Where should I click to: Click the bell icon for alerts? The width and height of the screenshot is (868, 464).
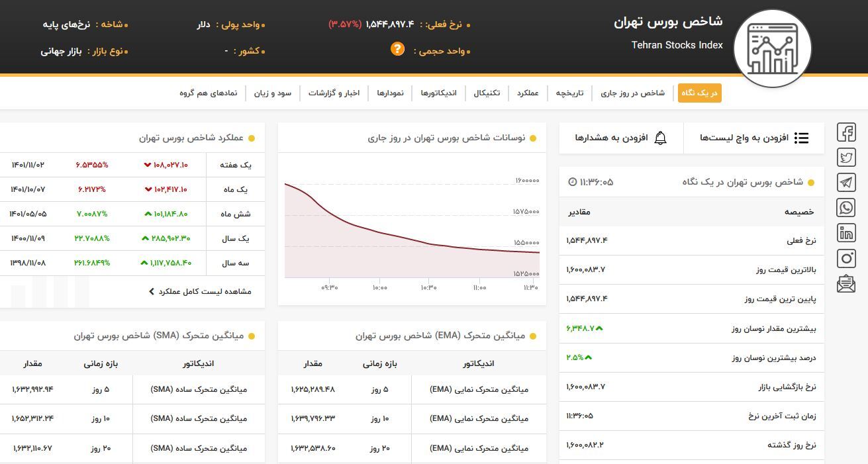pos(660,138)
